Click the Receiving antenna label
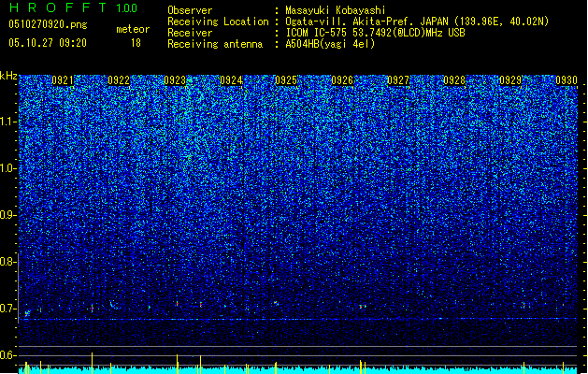Viewport: 588px width, 374px height. point(215,44)
